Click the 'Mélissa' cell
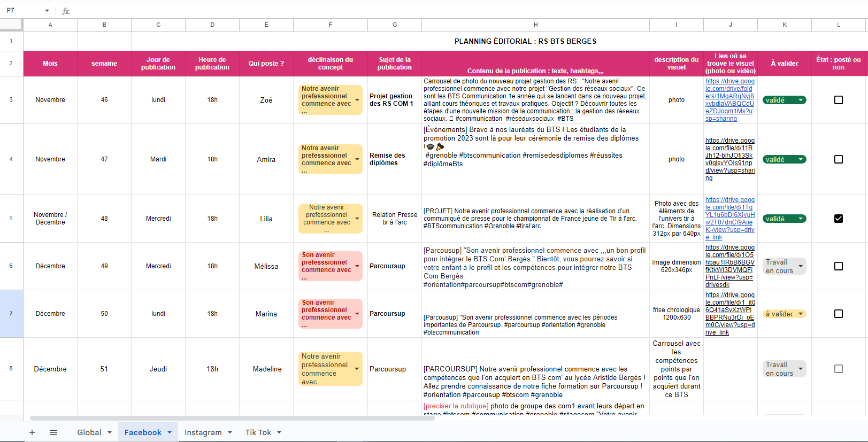 tap(266, 266)
